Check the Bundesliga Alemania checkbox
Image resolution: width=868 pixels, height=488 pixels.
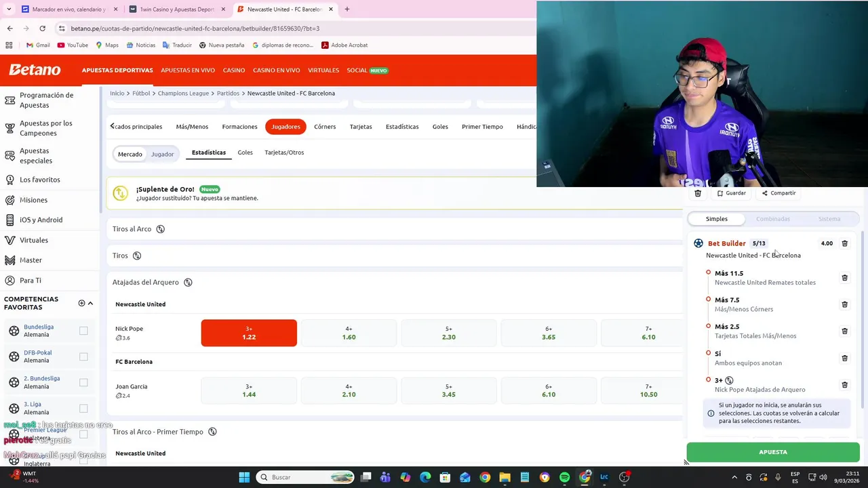point(83,331)
